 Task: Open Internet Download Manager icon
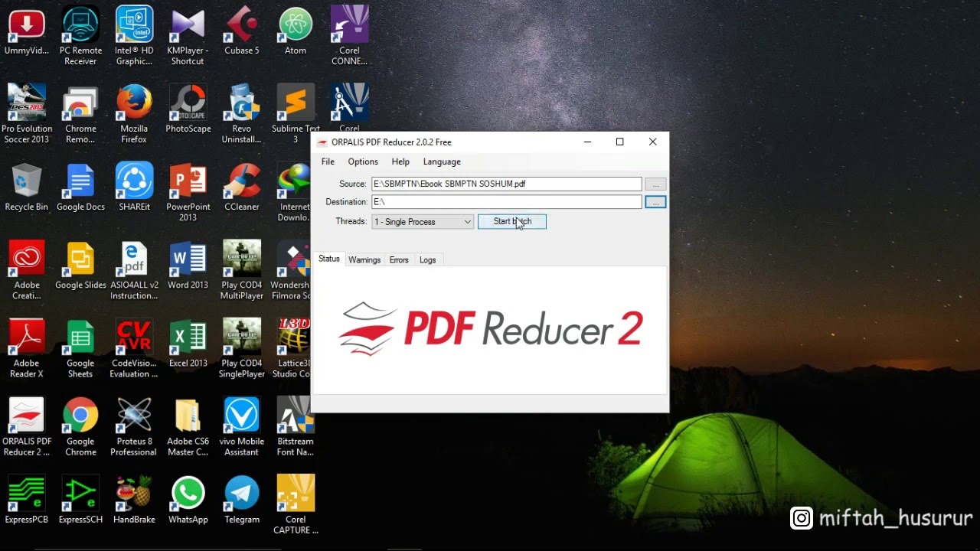294,191
